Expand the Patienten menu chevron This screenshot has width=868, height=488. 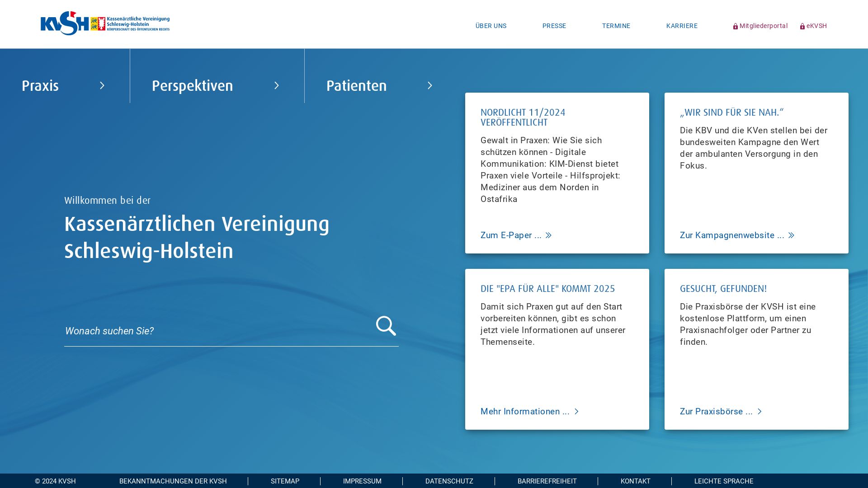pos(430,85)
